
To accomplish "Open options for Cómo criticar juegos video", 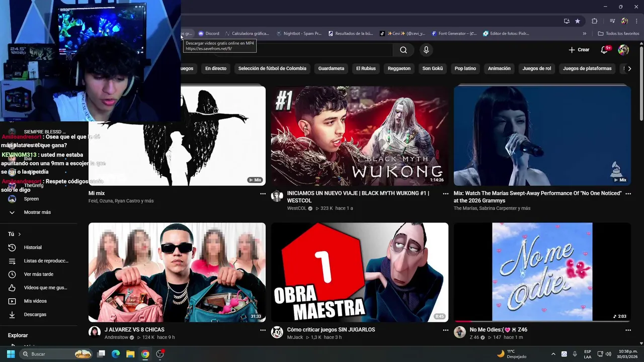I will point(445,330).
